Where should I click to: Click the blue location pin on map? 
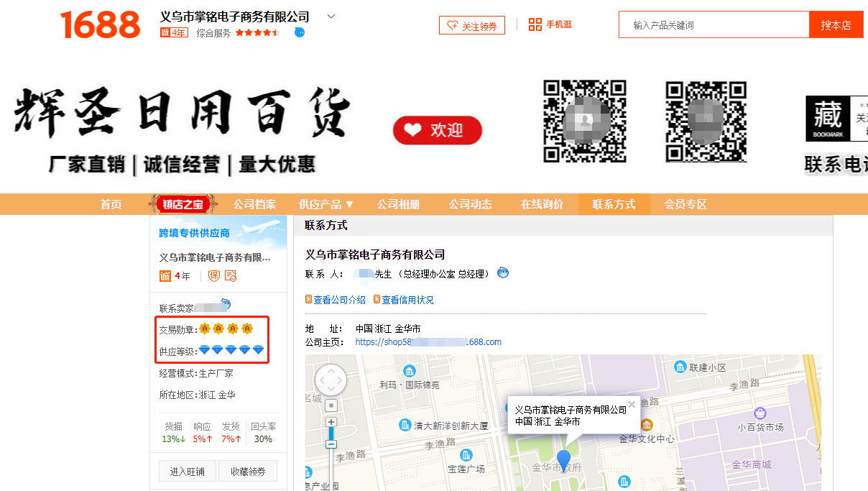coord(564,460)
